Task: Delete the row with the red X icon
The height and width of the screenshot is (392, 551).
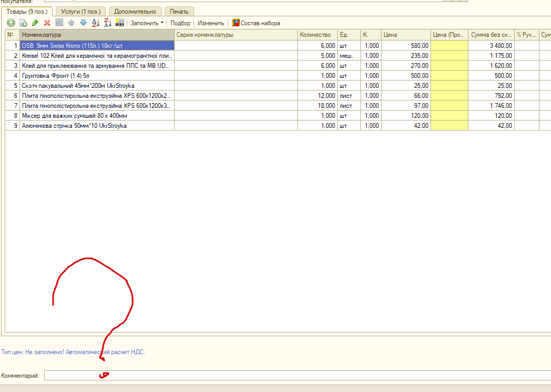Action: tap(47, 23)
